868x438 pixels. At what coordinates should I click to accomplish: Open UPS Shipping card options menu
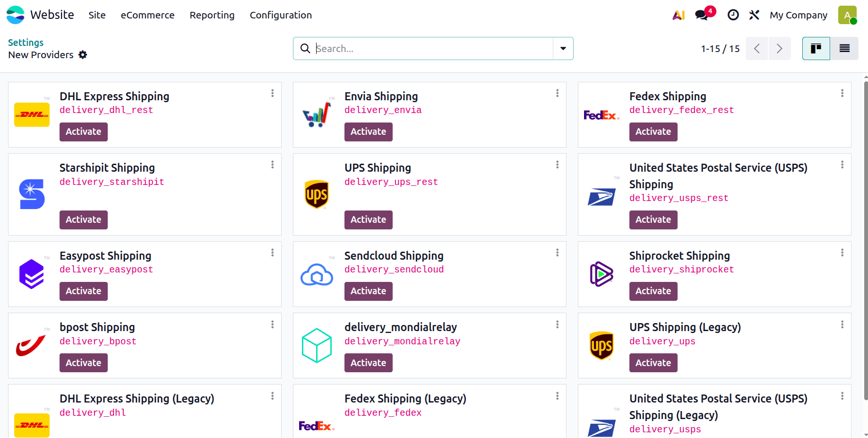pos(558,165)
